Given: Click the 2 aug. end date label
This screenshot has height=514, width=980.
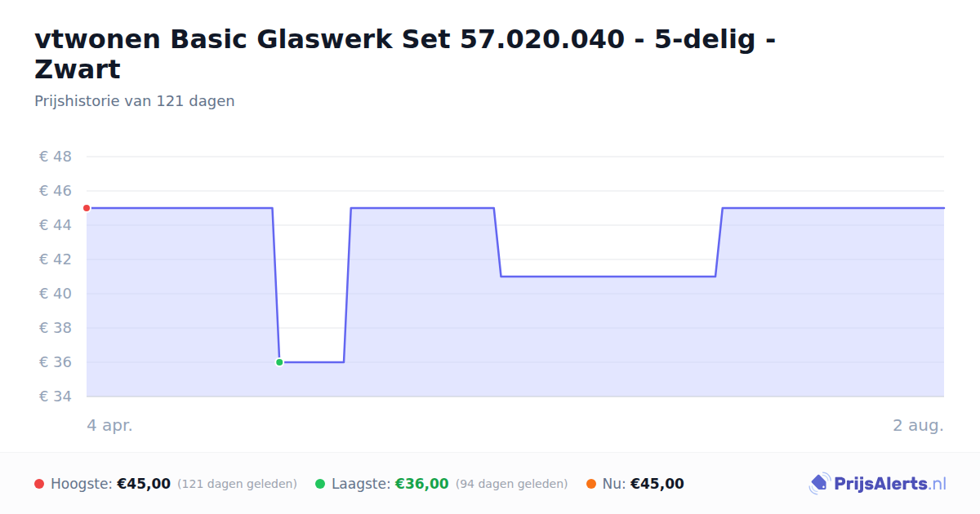Looking at the screenshot, I should pos(918,425).
